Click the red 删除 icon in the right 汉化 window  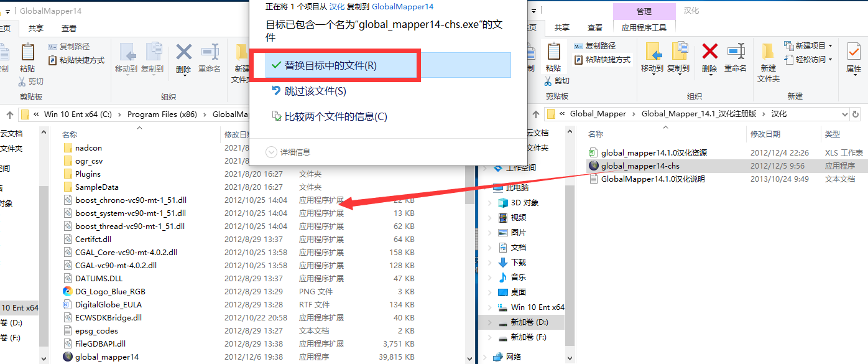coord(709,51)
